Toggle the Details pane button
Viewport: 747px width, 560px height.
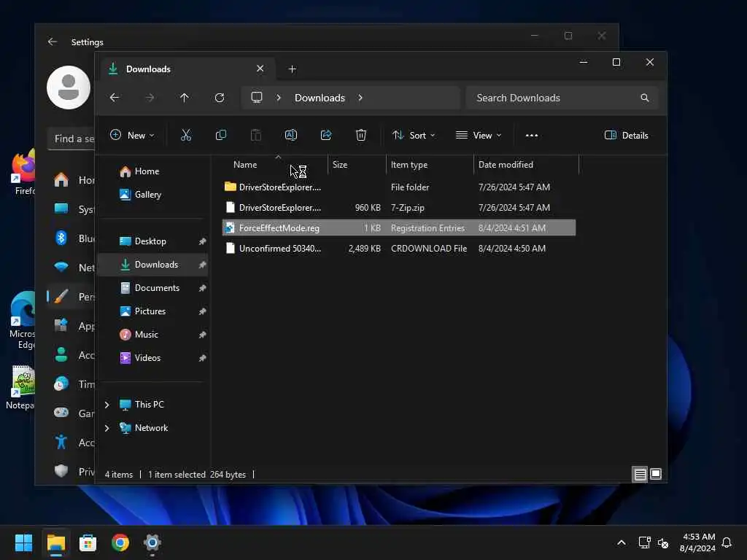626,135
